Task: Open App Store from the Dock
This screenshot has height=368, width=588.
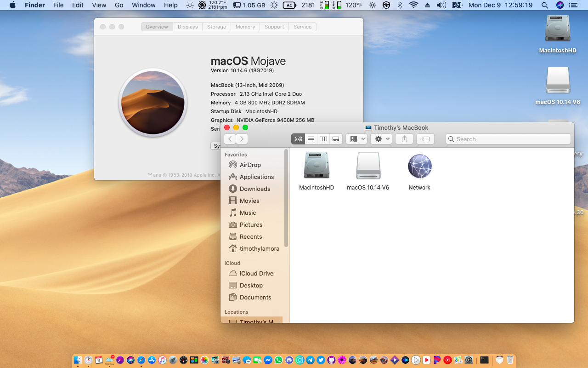Action: point(151,360)
